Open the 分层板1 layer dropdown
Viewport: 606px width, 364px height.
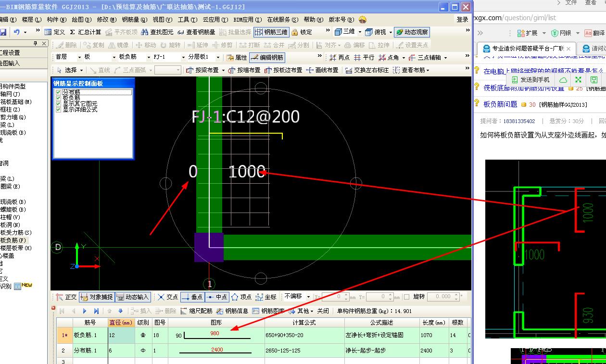point(205,57)
